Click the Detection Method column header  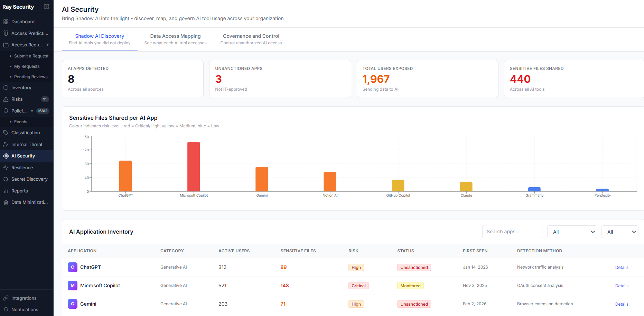540,251
